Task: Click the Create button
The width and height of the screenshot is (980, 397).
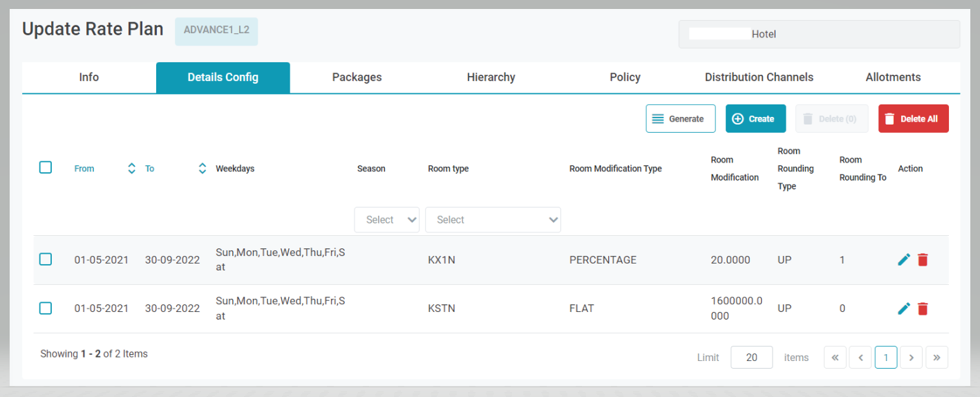Action: click(x=755, y=119)
